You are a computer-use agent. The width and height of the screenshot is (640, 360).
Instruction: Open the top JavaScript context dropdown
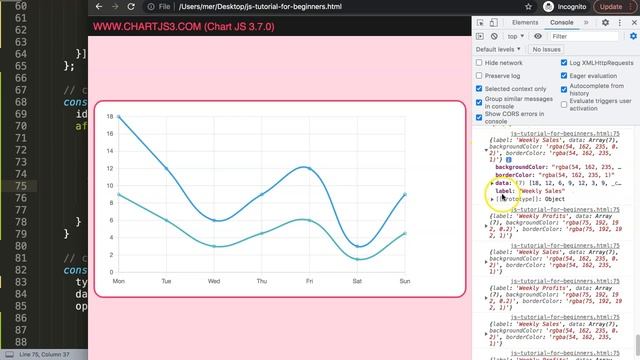coord(516,36)
